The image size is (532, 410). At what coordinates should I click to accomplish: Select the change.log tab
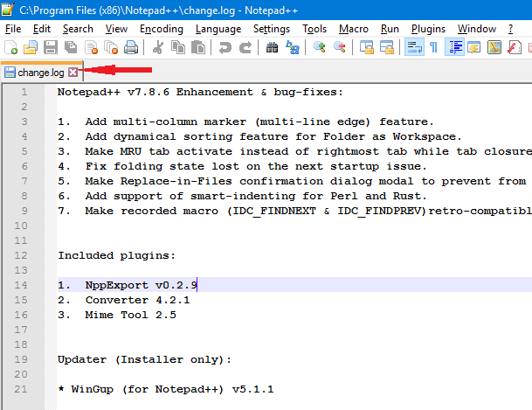coord(41,73)
